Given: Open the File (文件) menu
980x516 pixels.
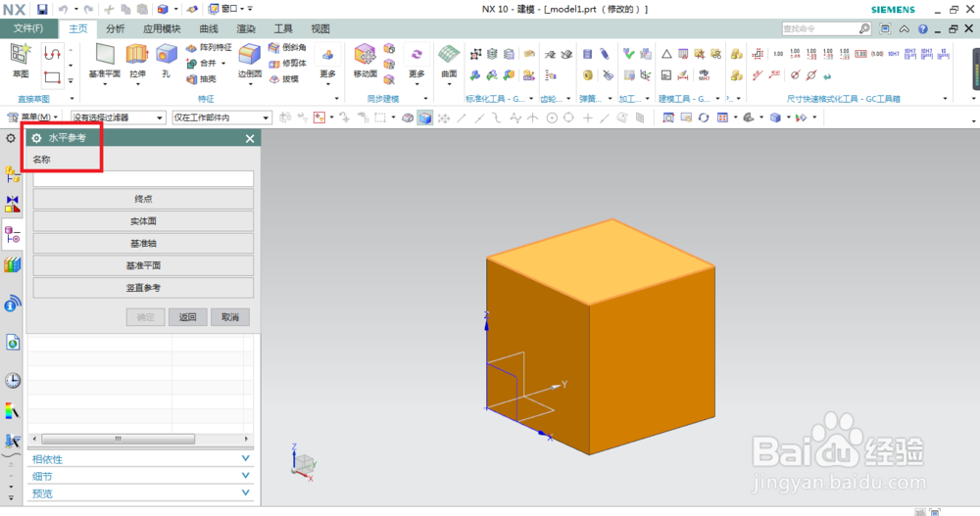Looking at the screenshot, I should (x=28, y=28).
